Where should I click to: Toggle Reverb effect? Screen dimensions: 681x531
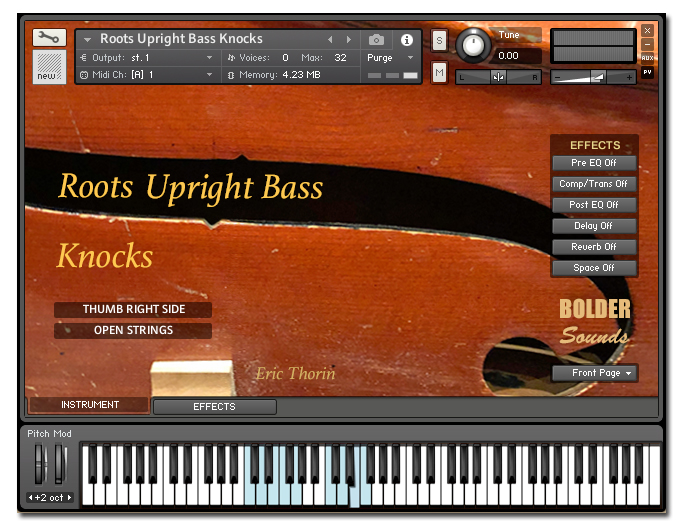594,247
